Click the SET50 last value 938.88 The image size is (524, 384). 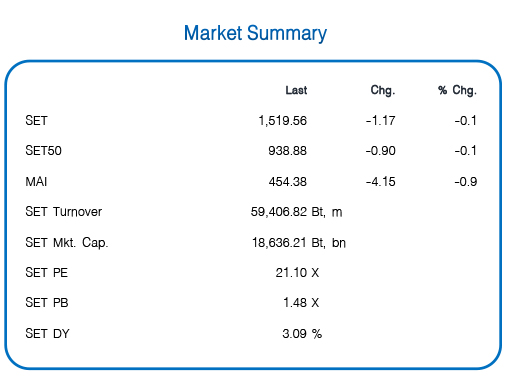tap(287, 151)
